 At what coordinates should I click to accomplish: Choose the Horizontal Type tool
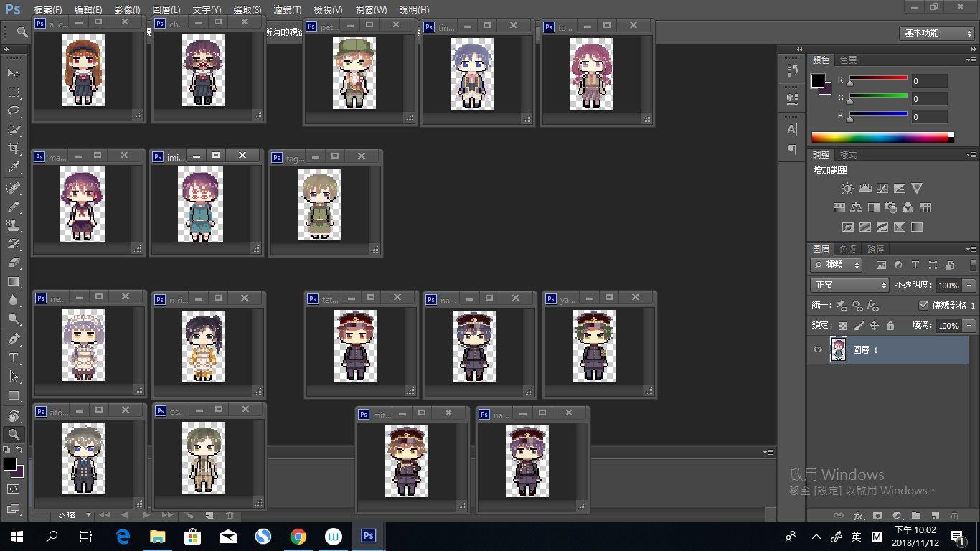coord(14,358)
